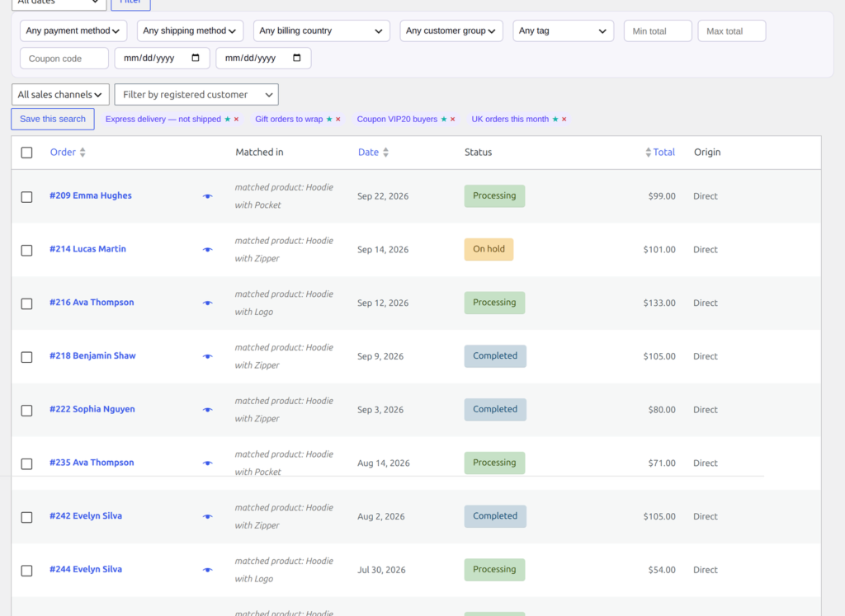845x616 pixels.
Task: Load UK orders this month search
Action: 510,119
